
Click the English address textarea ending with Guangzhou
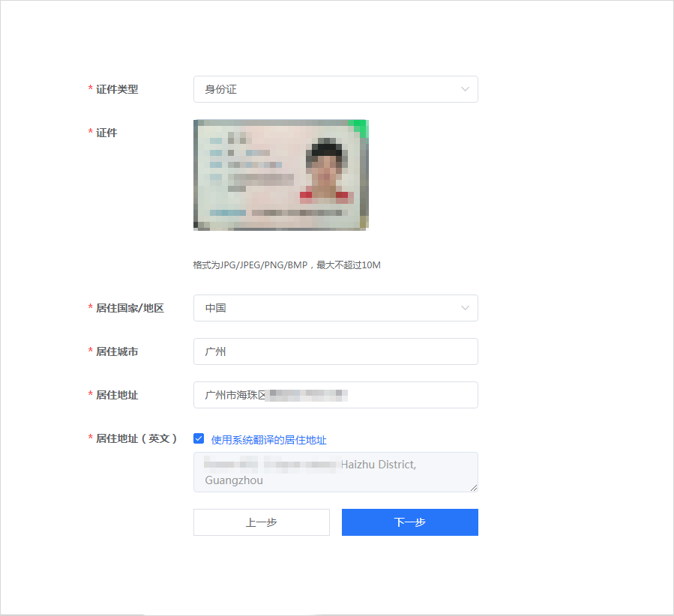point(335,472)
